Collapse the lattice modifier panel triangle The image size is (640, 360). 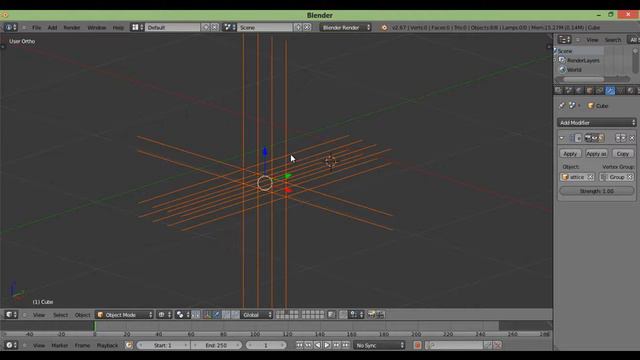(x=562, y=138)
